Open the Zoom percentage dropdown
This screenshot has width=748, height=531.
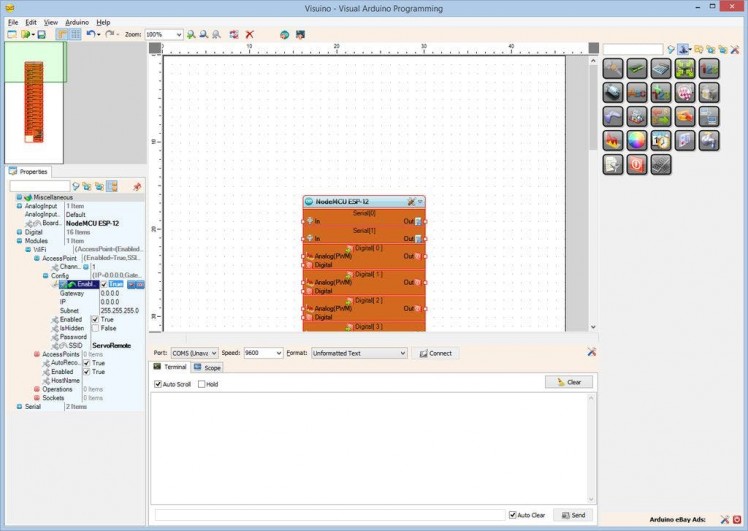pos(178,34)
